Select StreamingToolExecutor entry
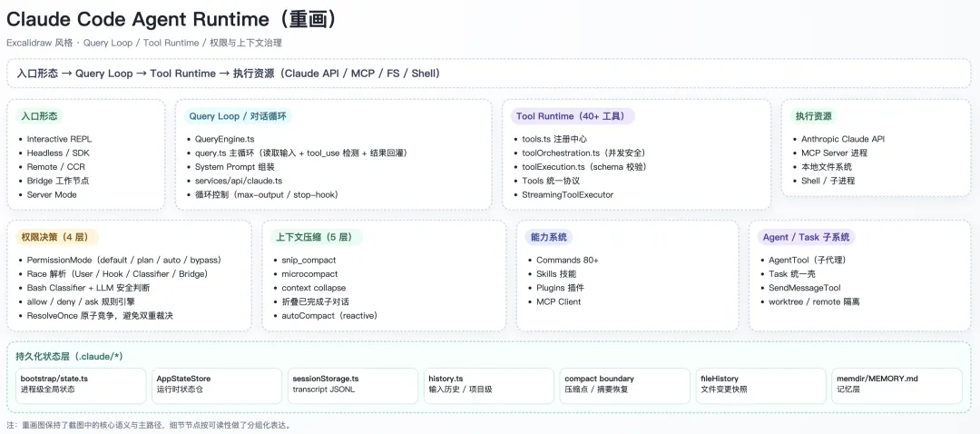The image size is (980, 434). pos(567,194)
